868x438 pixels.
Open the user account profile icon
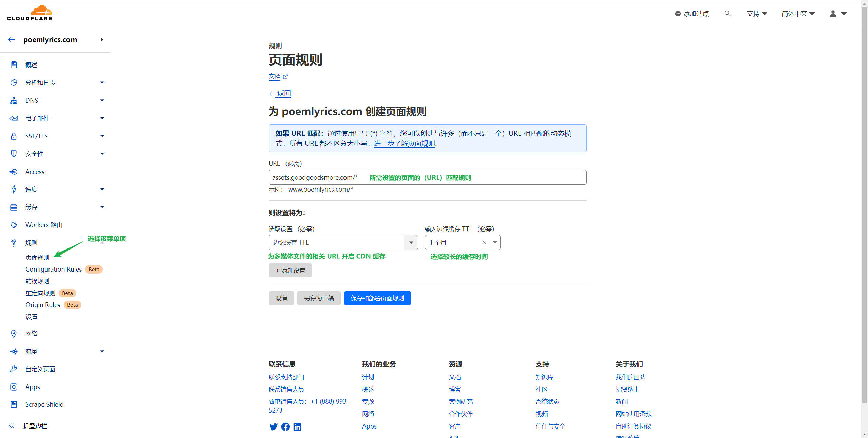[833, 14]
